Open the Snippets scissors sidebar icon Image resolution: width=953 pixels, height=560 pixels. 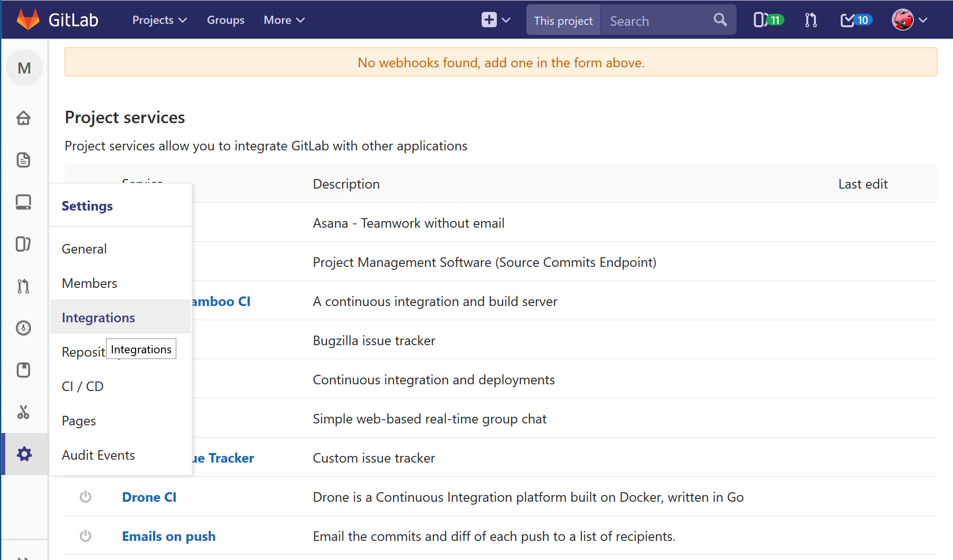[23, 412]
